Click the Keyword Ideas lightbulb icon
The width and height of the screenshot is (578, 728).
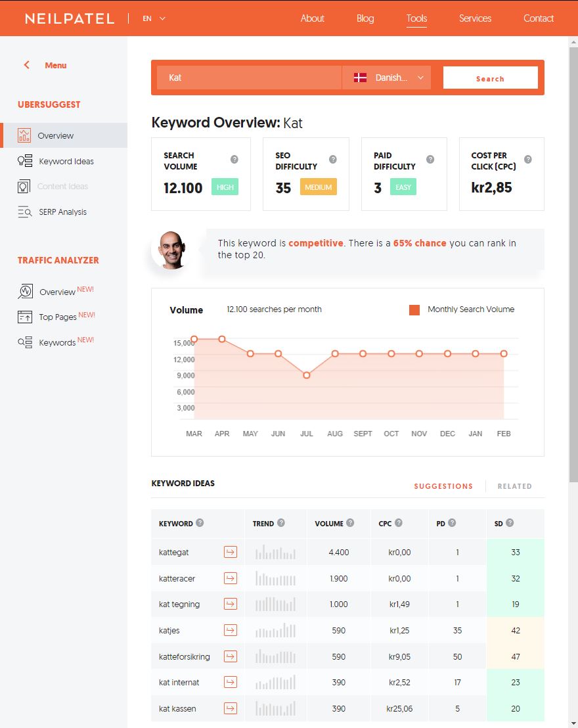(x=24, y=160)
